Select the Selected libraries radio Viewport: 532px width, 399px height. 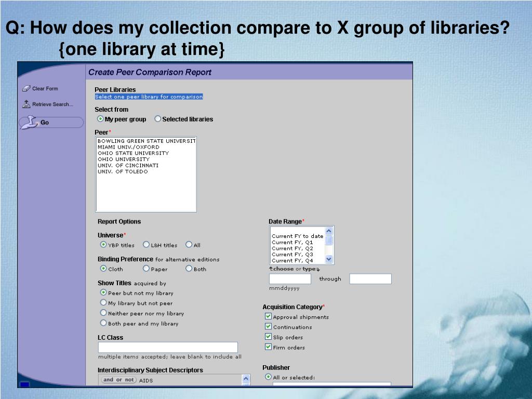pyautogui.click(x=157, y=119)
